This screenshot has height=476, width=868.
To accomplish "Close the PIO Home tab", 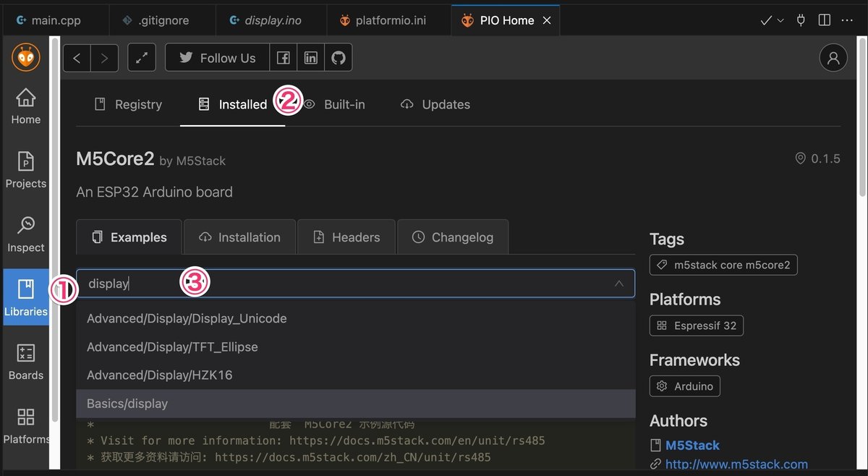I will click(547, 20).
